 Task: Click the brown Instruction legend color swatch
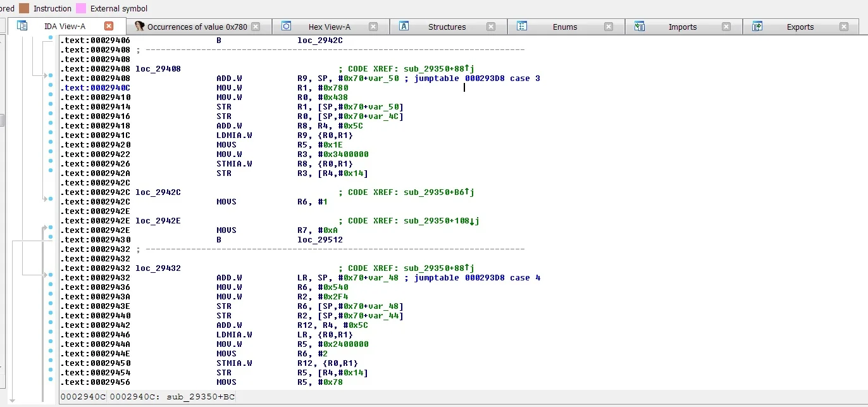tap(25, 8)
